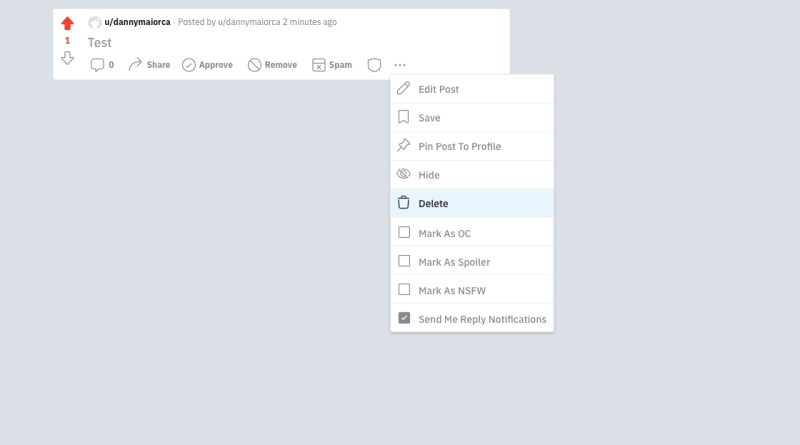800x445 pixels.
Task: Click the Share arrow icon
Action: 135,65
